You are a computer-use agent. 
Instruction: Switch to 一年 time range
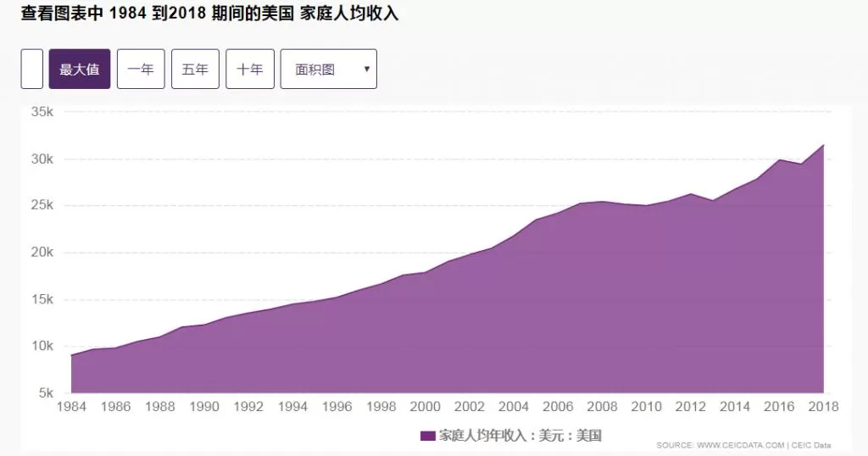coord(141,70)
